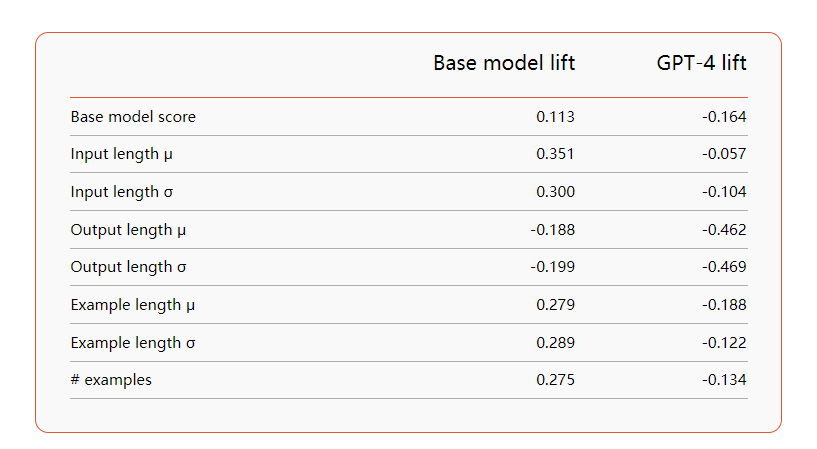Viewport: 817px width, 449px height.
Task: Click the 0.113 value for Base model score
Action: [x=555, y=117]
